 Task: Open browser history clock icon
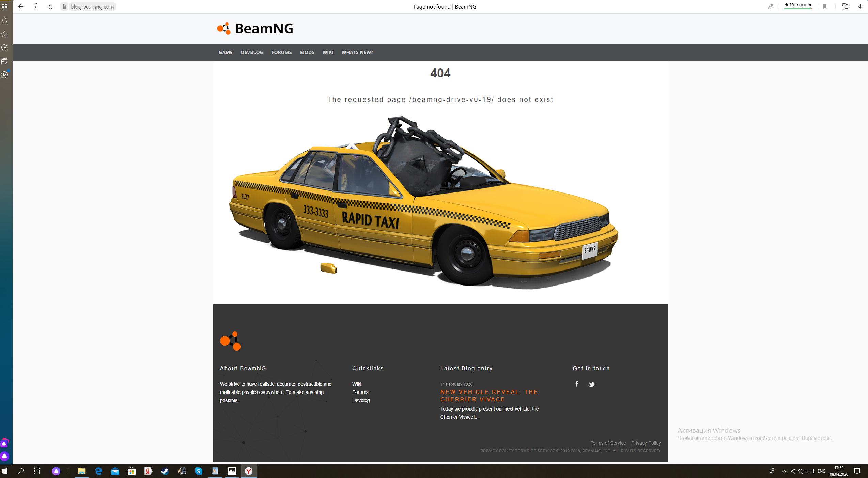point(4,47)
